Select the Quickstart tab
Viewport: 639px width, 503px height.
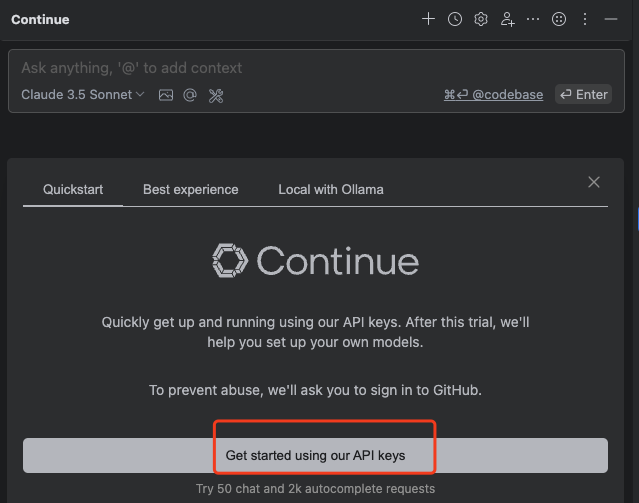pyautogui.click(x=73, y=190)
